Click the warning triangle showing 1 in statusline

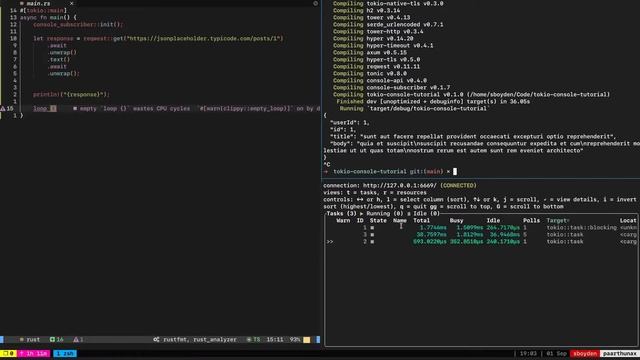coord(76,340)
